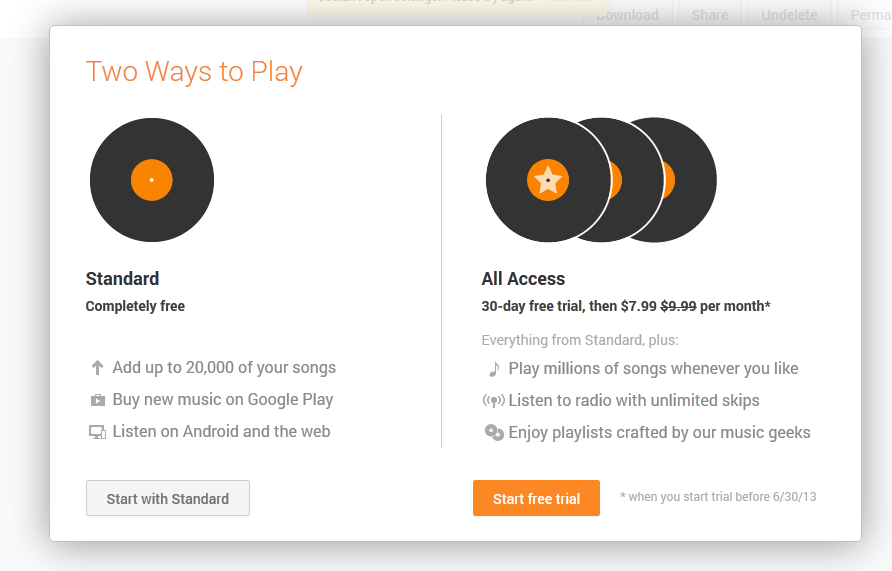
Task: Click the radio antenna icon
Action: pyautogui.click(x=494, y=401)
